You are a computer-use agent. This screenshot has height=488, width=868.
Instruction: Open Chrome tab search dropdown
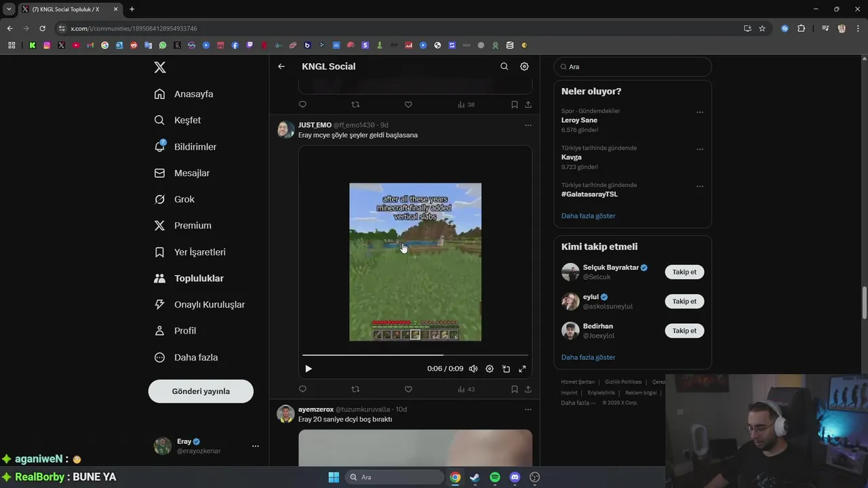pos(9,9)
